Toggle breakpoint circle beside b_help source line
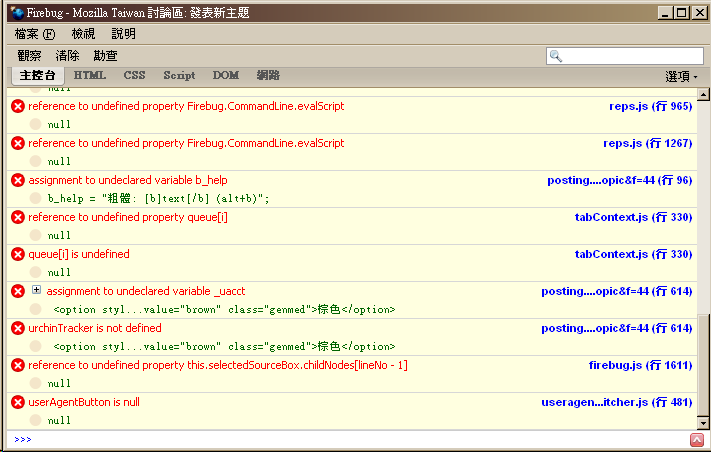The image size is (711, 452). pos(35,198)
